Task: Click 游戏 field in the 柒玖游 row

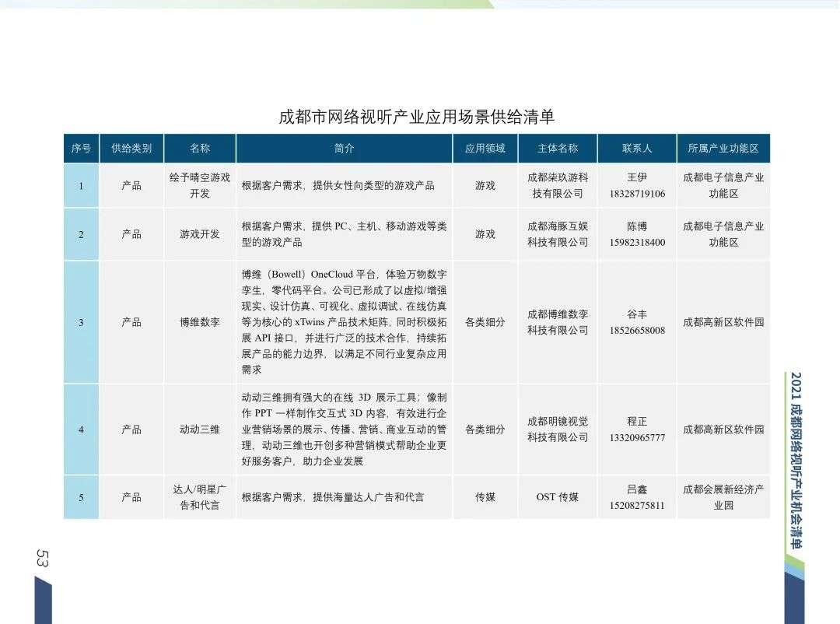Action: (x=485, y=185)
